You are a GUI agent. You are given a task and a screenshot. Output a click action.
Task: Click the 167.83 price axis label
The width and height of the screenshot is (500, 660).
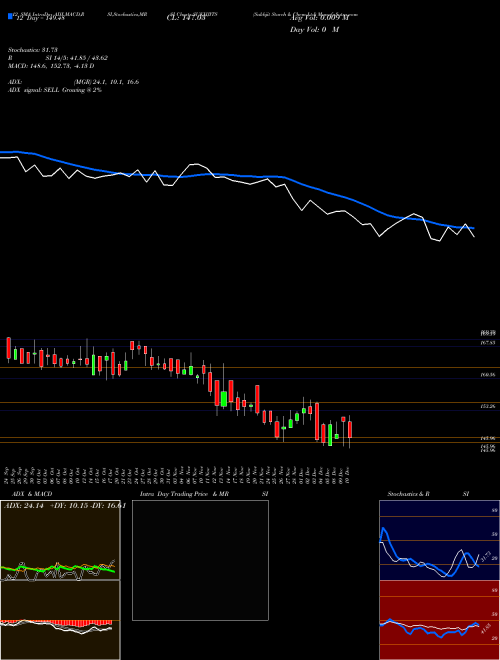488,343
